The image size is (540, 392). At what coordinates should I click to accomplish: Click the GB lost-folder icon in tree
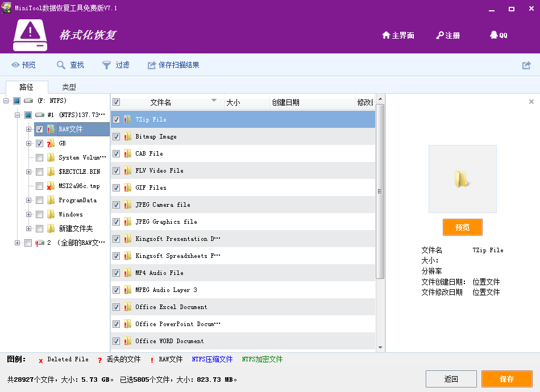point(51,143)
